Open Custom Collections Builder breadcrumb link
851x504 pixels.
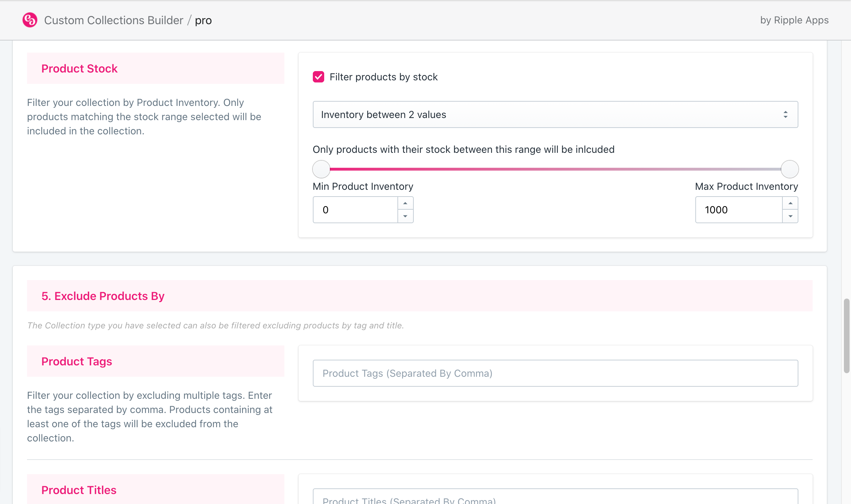click(x=114, y=20)
